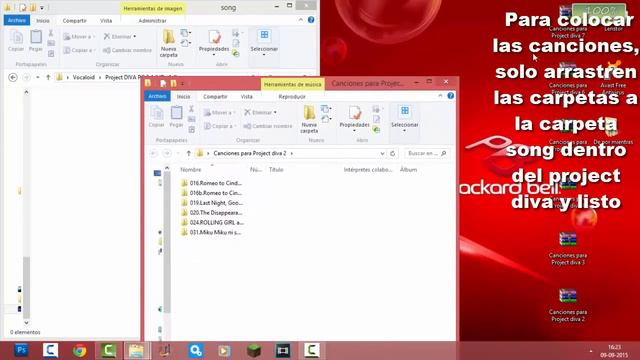
Task: Click front window navigation pane scrollbar
Action: click(167, 241)
